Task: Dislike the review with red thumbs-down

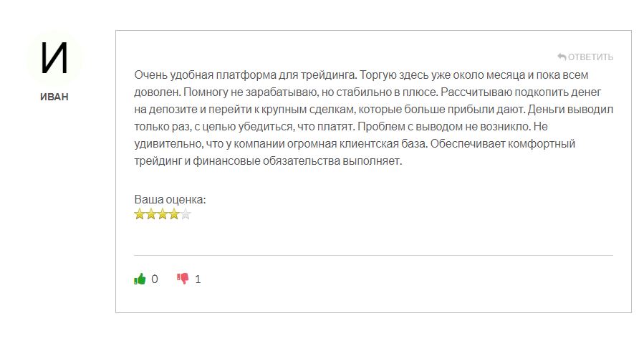Action: [x=183, y=279]
